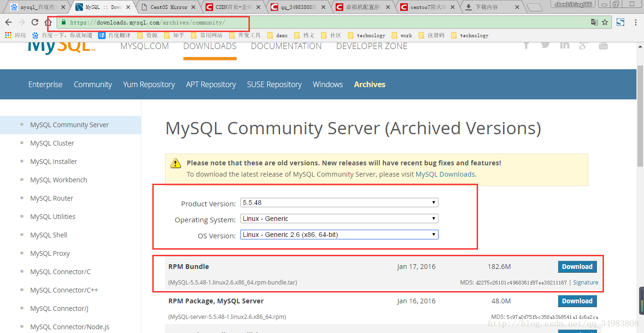Go back using the browser back arrow
This screenshot has height=333, width=644.
[8, 22]
